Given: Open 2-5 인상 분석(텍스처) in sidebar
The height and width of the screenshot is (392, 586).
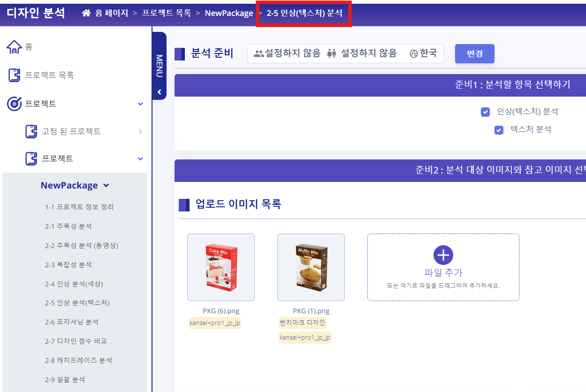Looking at the screenshot, I should (x=77, y=302).
